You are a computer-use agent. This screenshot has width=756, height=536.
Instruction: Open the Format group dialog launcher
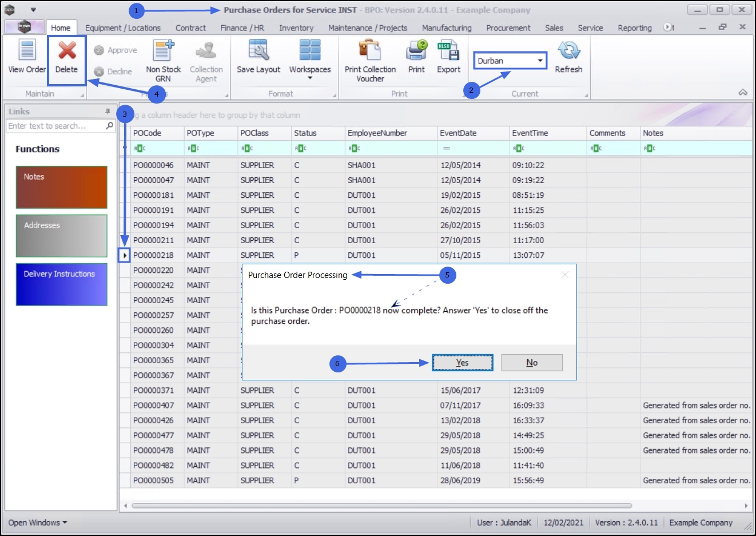335,96
